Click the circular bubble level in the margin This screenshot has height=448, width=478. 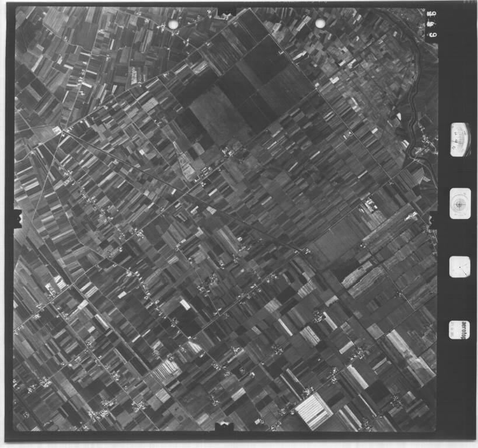click(460, 203)
